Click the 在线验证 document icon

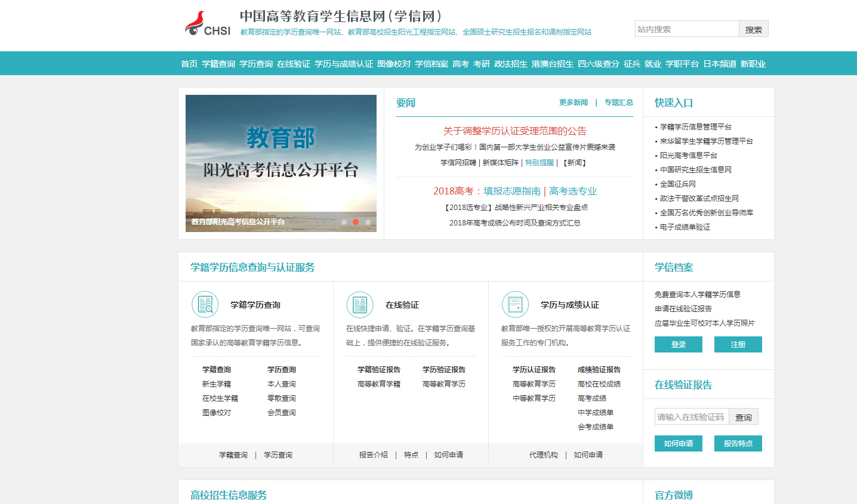pyautogui.click(x=360, y=305)
